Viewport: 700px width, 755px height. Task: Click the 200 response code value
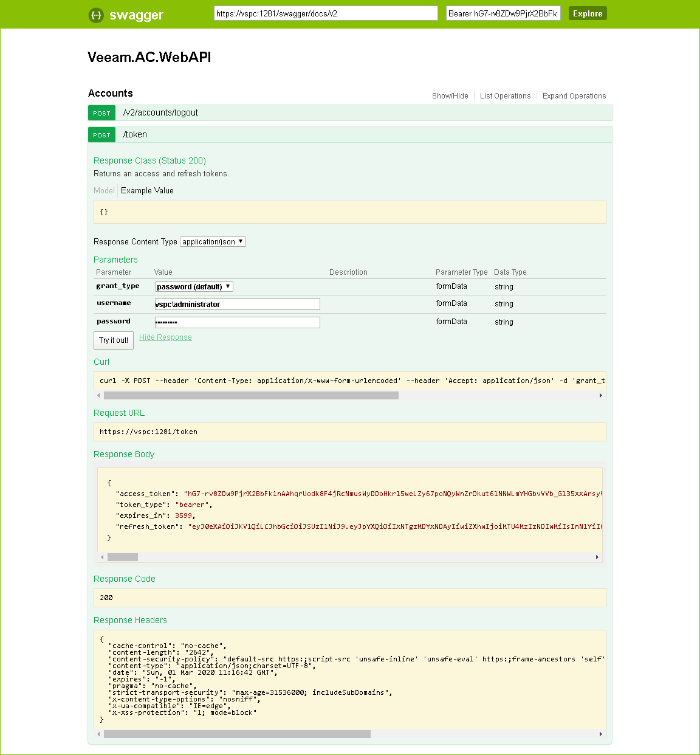click(106, 598)
